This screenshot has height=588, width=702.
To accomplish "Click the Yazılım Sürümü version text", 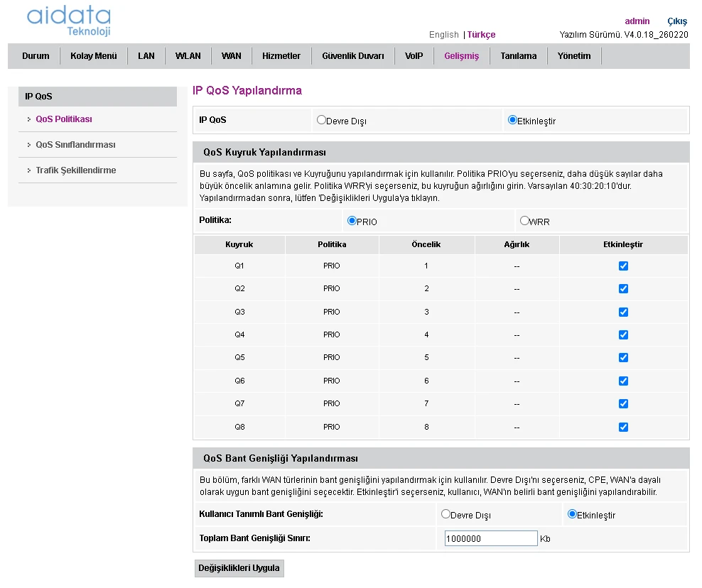I will [x=624, y=35].
